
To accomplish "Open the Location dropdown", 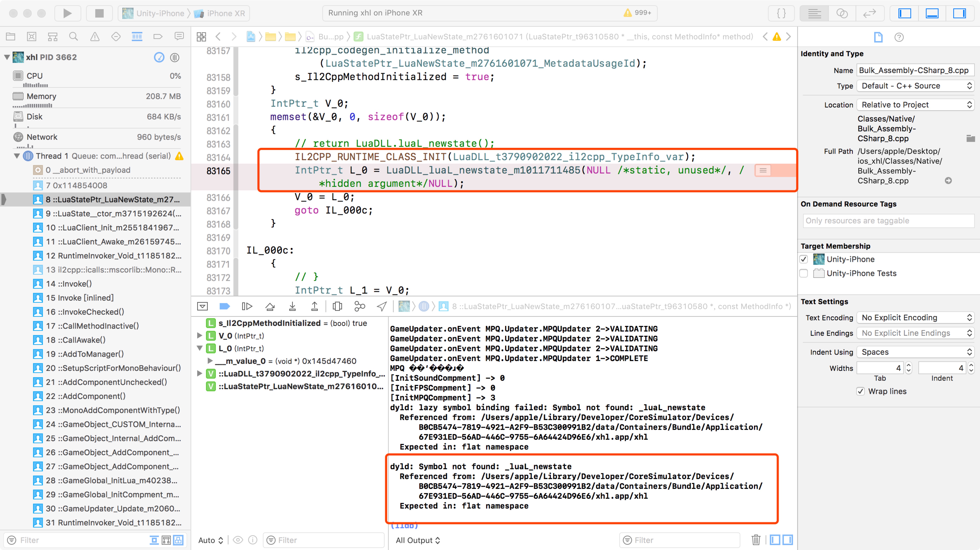I will coord(915,105).
